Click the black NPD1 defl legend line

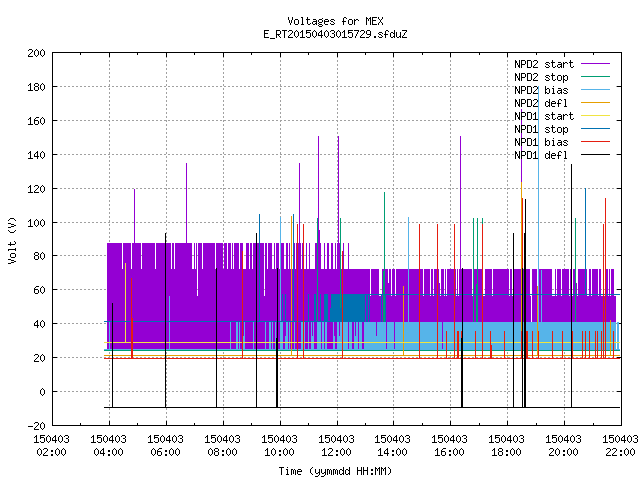[596, 155]
